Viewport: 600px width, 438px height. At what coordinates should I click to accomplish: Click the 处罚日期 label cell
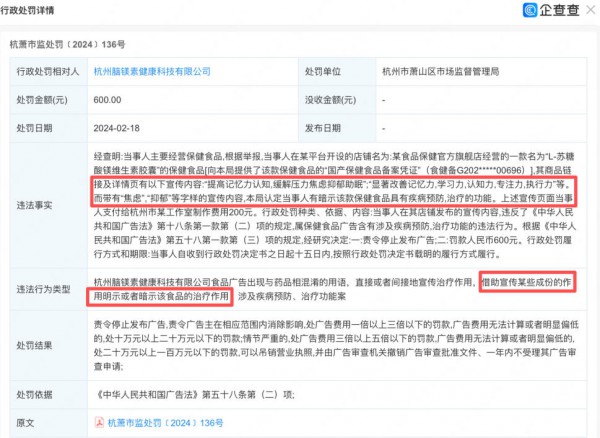tap(49, 128)
